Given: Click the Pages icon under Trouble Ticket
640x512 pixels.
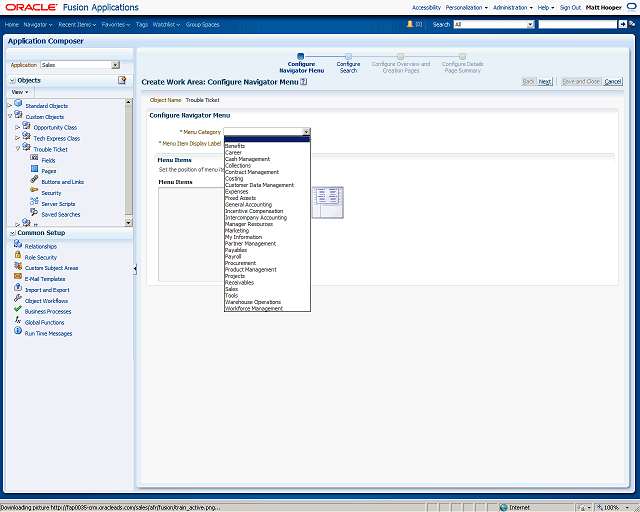Looking at the screenshot, I should pos(34,169).
